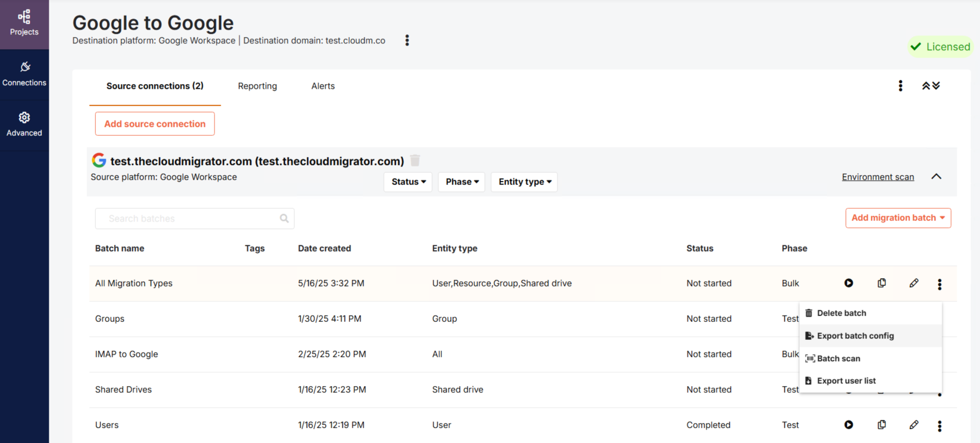Image resolution: width=980 pixels, height=443 pixels.
Task: Click the Google logo of source connection
Action: coord(99,160)
